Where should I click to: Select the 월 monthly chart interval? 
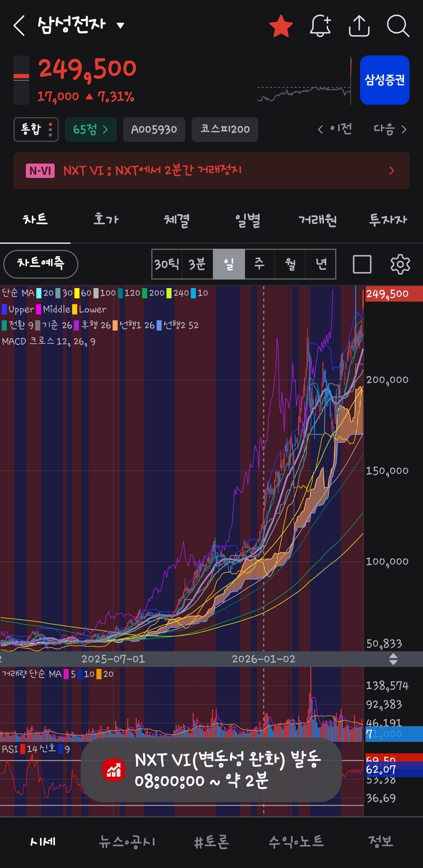click(x=290, y=264)
